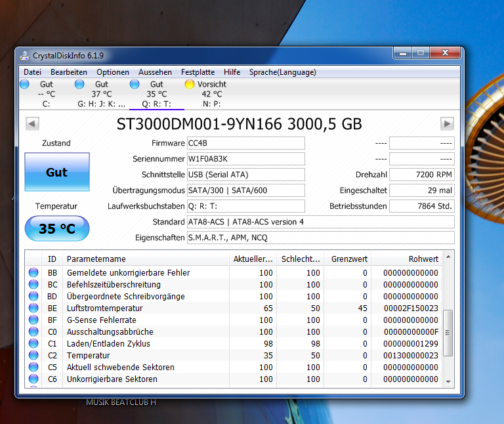This screenshot has width=504, height=424.
Task: Click the Schlecht... column header
Action: 300,259
